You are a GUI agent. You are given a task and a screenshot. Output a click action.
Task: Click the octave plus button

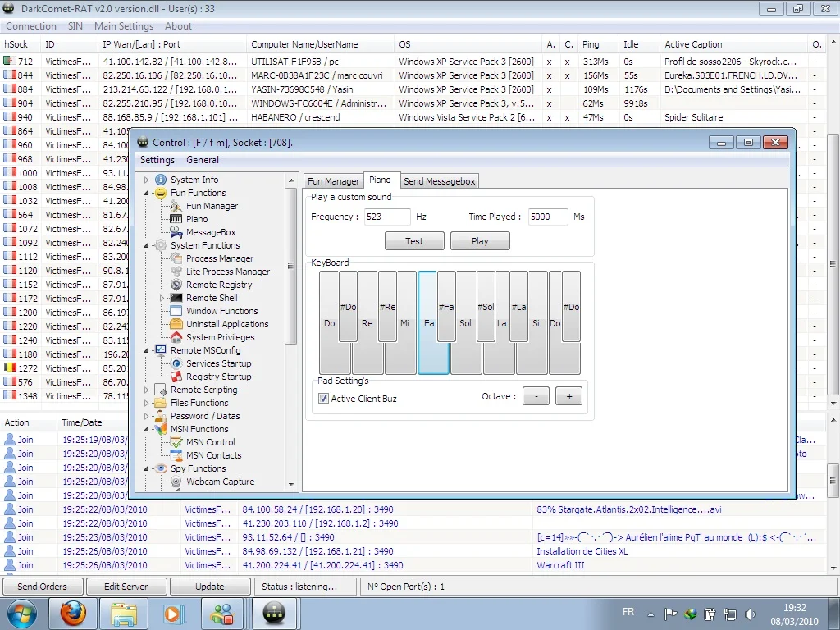568,396
